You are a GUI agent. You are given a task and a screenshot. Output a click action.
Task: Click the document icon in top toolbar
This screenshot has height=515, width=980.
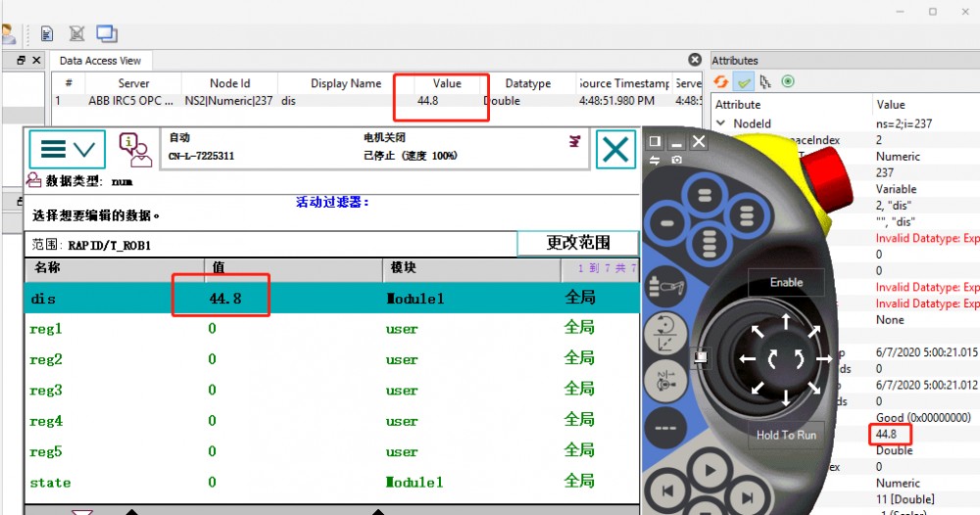(47, 33)
